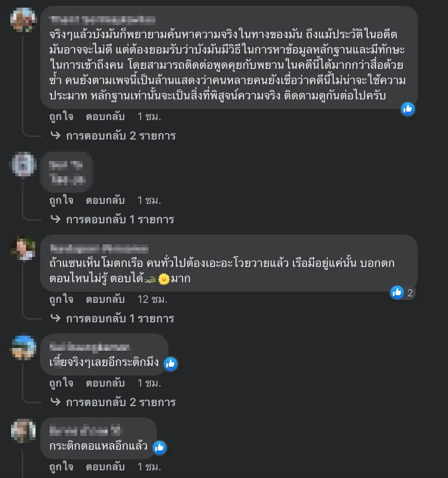This screenshot has height=478, width=448.
Task: Click like reaction on เ_ยจริงๆเลย comment
Action: [x=170, y=363]
